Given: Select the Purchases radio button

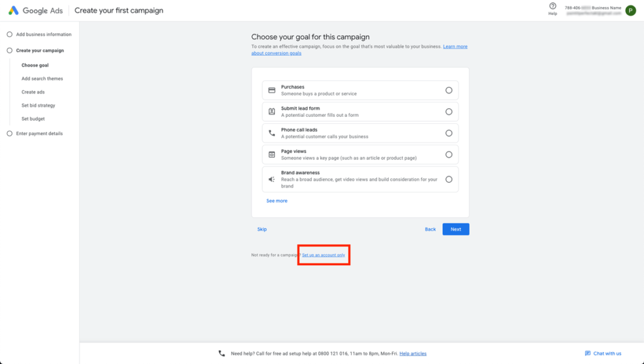Looking at the screenshot, I should 448,91.
